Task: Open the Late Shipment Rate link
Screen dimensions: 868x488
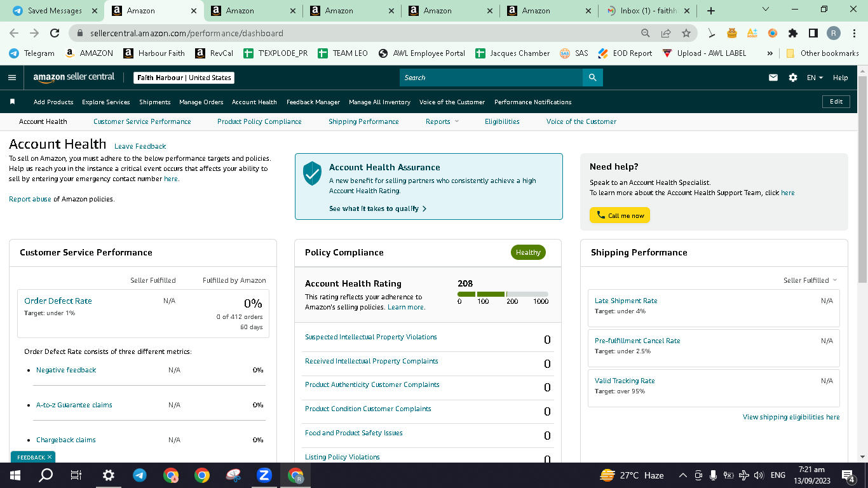Action: (x=626, y=301)
